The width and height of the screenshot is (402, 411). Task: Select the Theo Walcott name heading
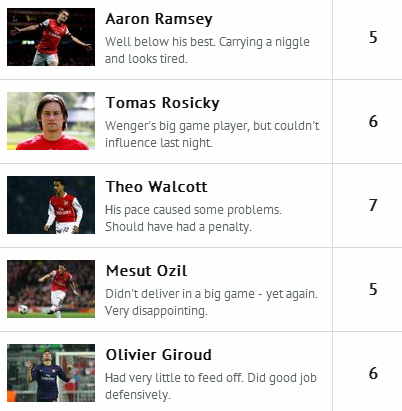(x=157, y=187)
